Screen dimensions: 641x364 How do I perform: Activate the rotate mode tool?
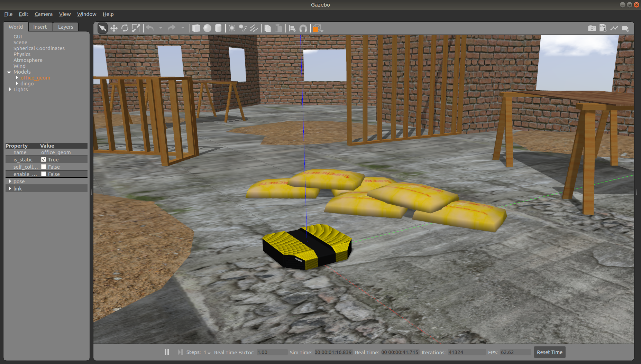(125, 28)
